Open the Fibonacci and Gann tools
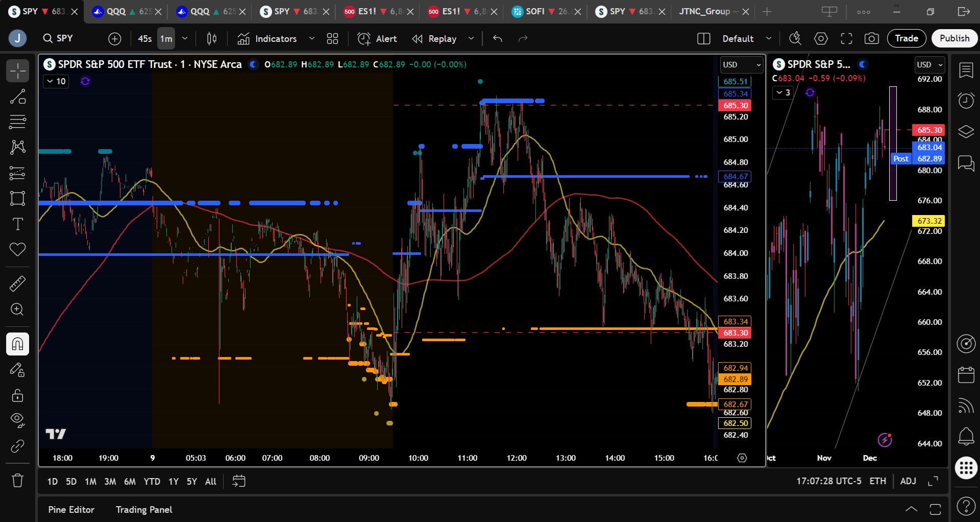The width and height of the screenshot is (980, 522). 17,122
